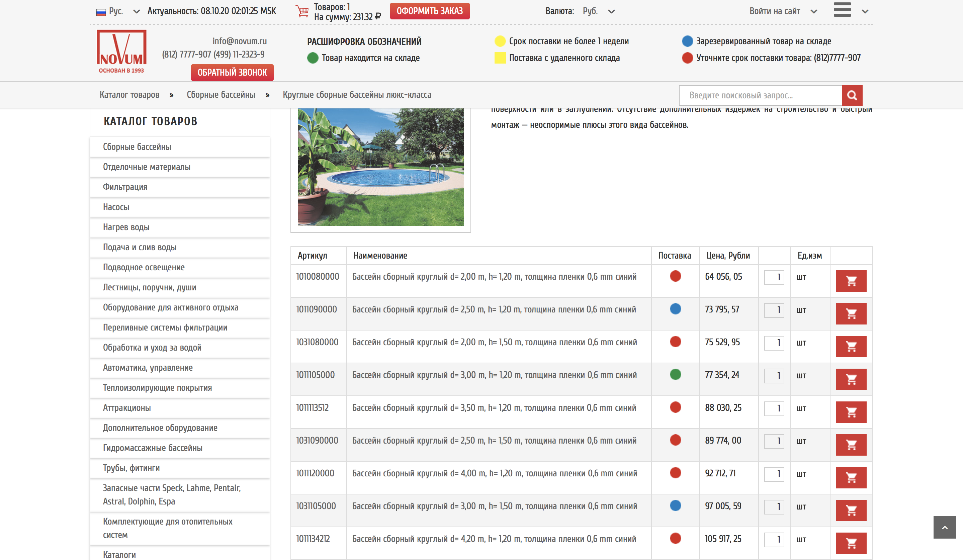
Task: Focus the search query input field
Action: (760, 95)
